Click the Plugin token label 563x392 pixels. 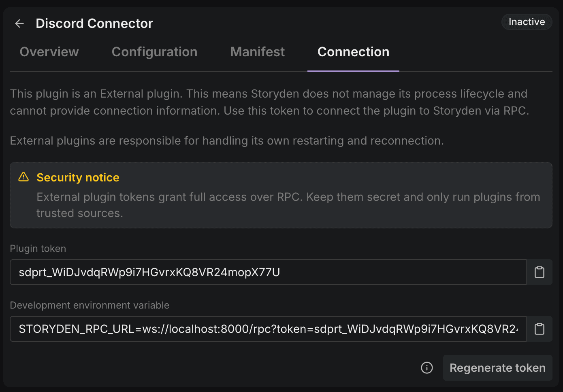pos(38,249)
